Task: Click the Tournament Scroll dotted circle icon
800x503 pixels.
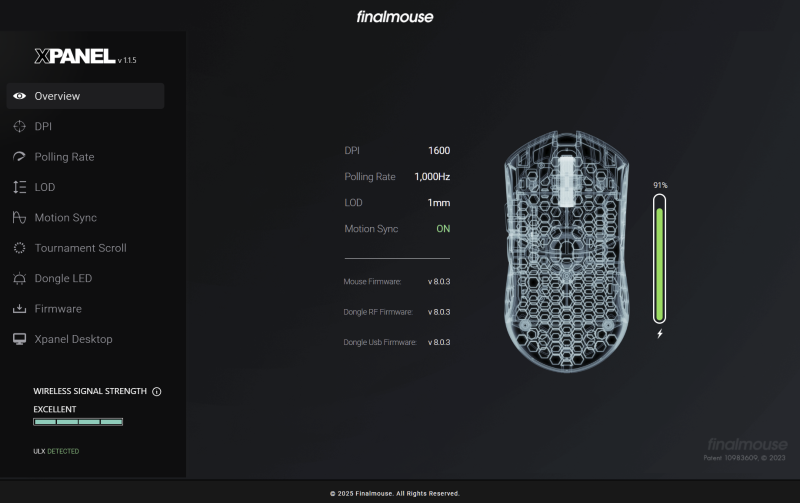Action: [19, 248]
